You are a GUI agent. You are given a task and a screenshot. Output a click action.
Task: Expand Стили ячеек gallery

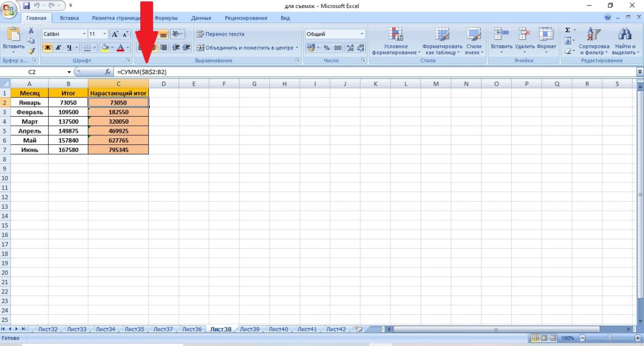[x=473, y=41]
